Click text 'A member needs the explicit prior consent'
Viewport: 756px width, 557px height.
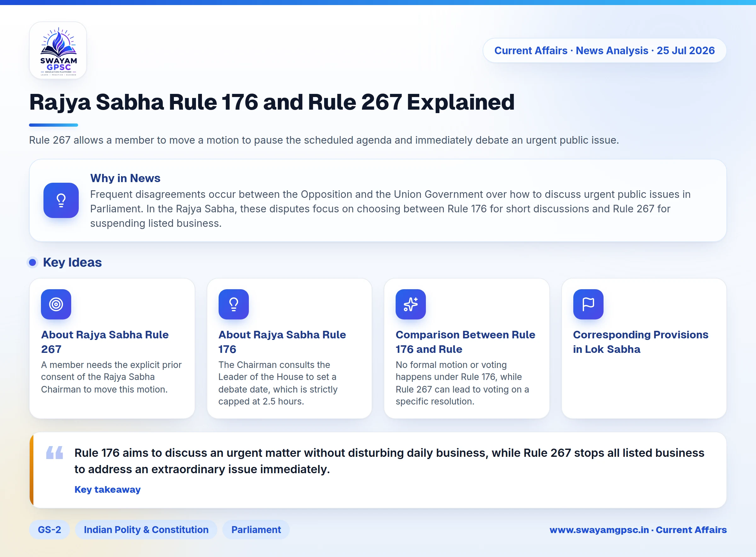111,377
